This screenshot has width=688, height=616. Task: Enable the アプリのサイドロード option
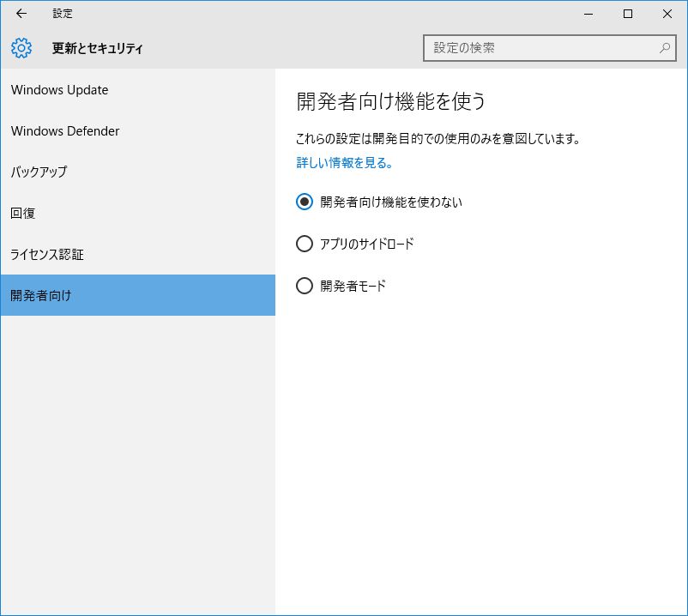[305, 244]
